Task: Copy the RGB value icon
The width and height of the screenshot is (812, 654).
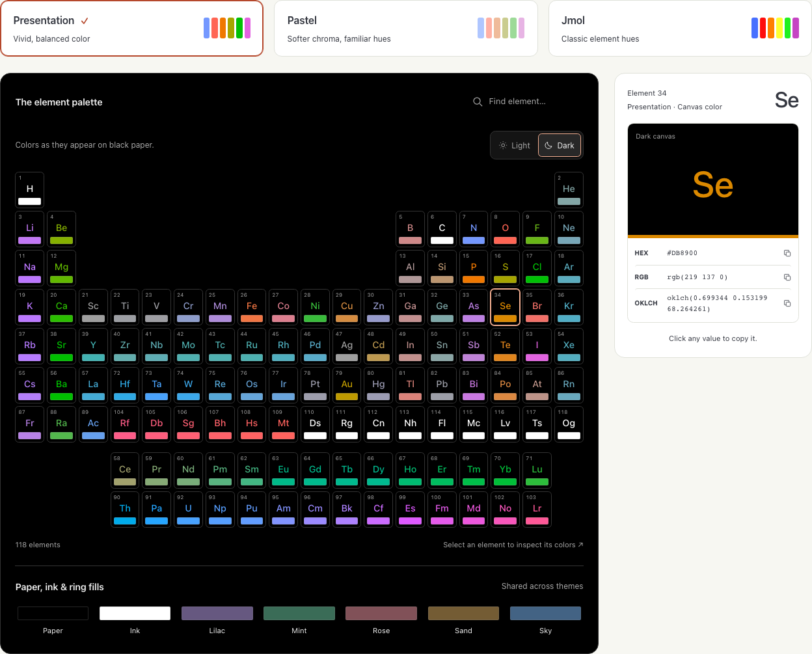Action: point(787,277)
